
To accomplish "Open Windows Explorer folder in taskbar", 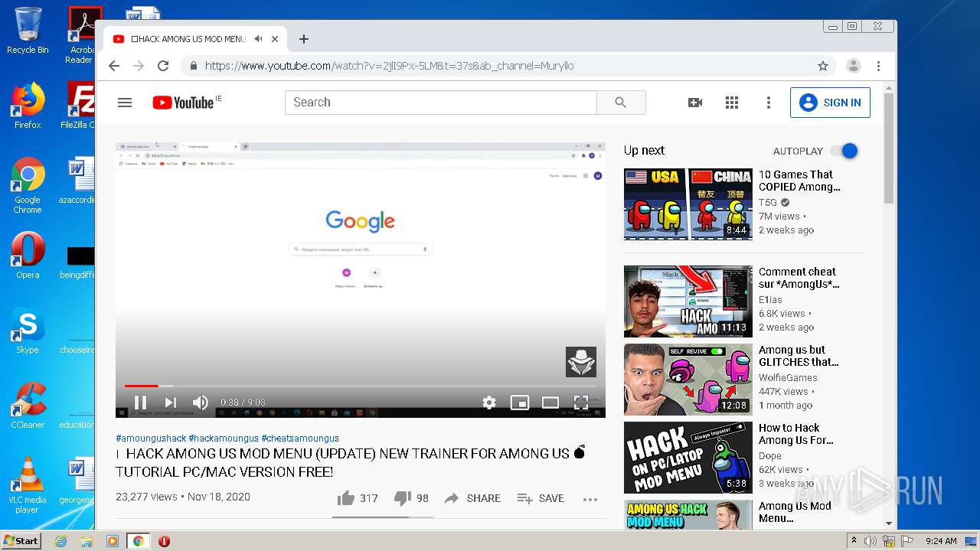I will (x=87, y=541).
